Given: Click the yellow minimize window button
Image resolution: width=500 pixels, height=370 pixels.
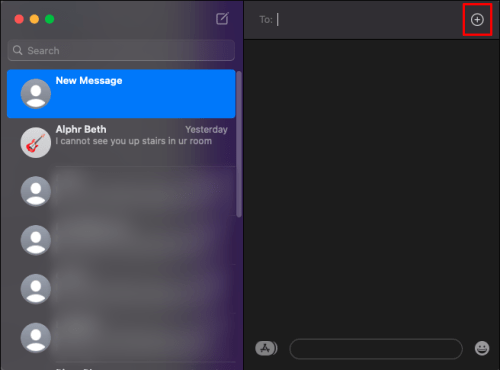Looking at the screenshot, I should [34, 19].
